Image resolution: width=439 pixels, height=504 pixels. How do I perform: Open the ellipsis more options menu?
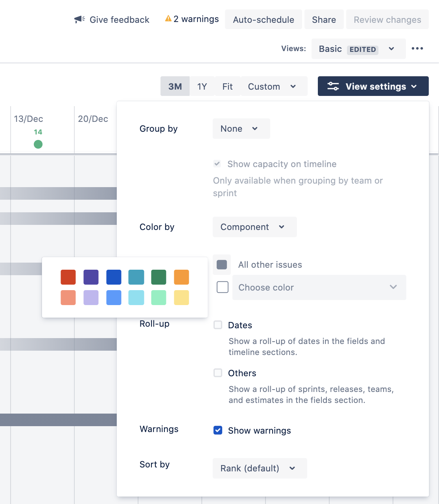pyautogui.click(x=417, y=48)
